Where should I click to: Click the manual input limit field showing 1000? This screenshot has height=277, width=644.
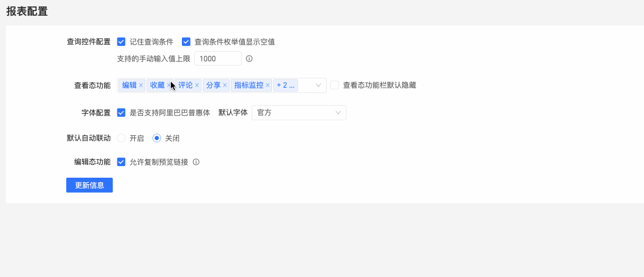point(217,59)
